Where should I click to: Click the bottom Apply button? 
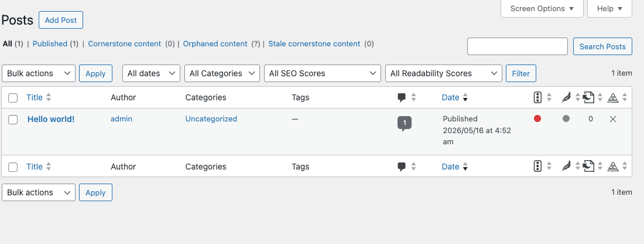[95, 192]
